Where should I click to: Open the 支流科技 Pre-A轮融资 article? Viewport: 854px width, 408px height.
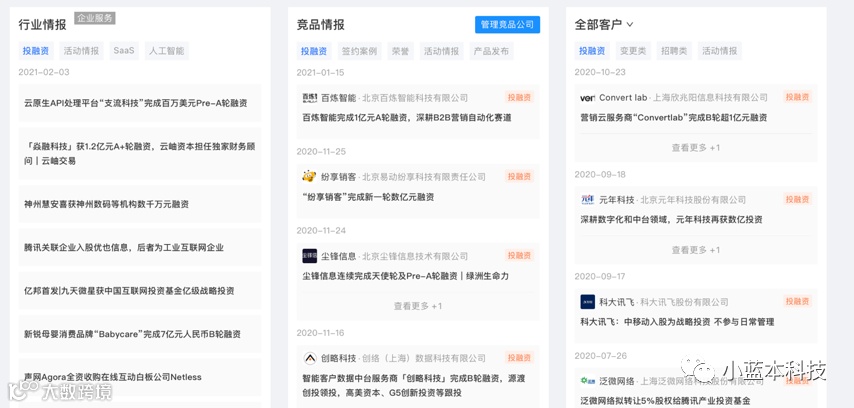tap(140, 103)
